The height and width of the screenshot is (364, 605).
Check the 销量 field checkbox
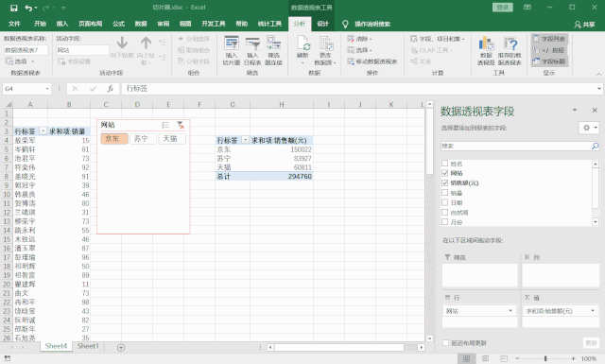pos(445,192)
